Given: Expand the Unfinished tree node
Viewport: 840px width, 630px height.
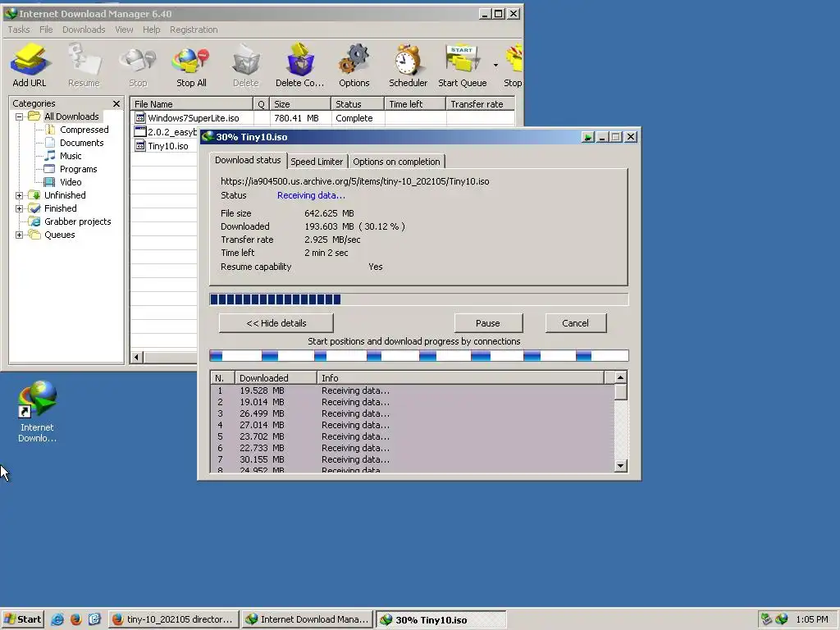Looking at the screenshot, I should [x=20, y=195].
